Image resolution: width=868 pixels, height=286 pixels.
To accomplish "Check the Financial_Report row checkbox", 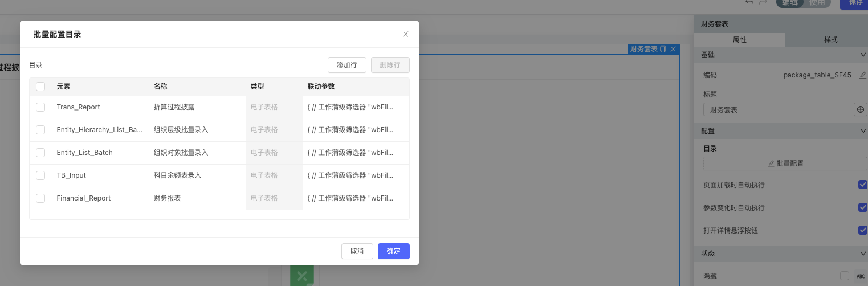I will coord(40,198).
